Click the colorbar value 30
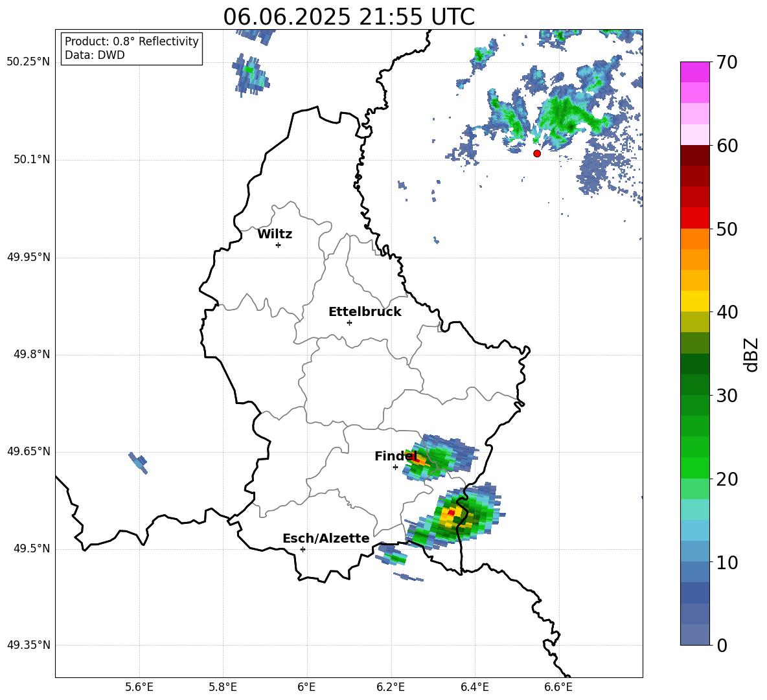The image size is (767, 700). click(727, 396)
